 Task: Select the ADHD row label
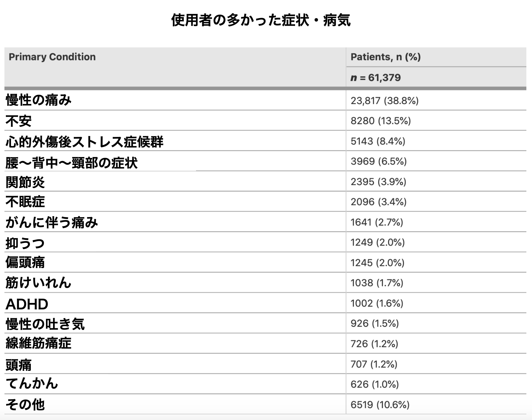[x=27, y=304]
